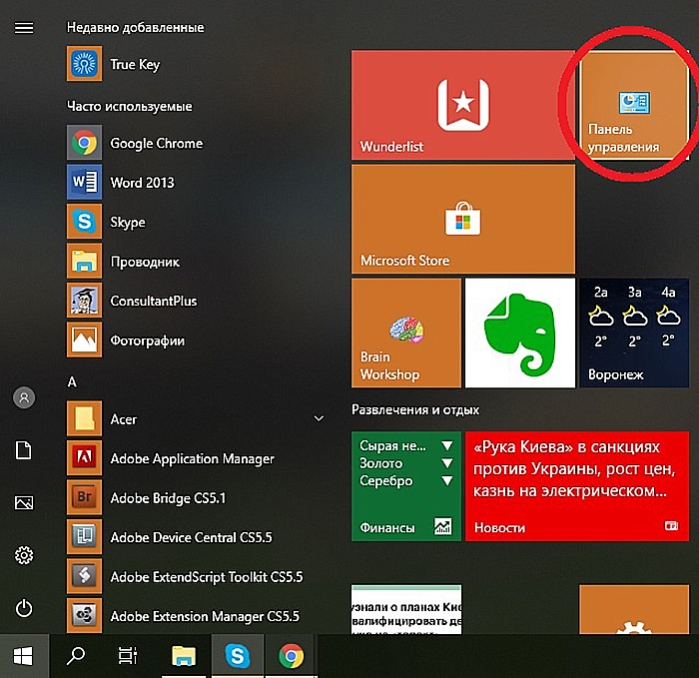The height and width of the screenshot is (678, 699).
Task: Open the Microsoft Store tile
Action: pos(463,219)
